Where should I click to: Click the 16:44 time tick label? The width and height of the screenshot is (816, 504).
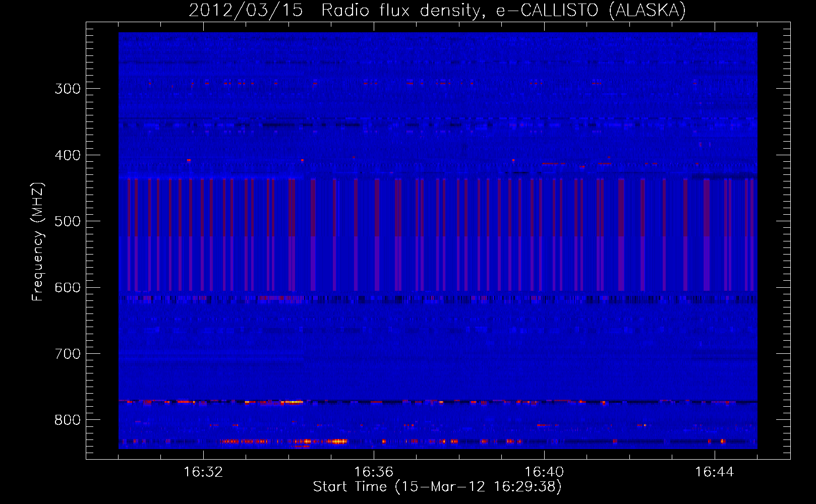click(715, 472)
